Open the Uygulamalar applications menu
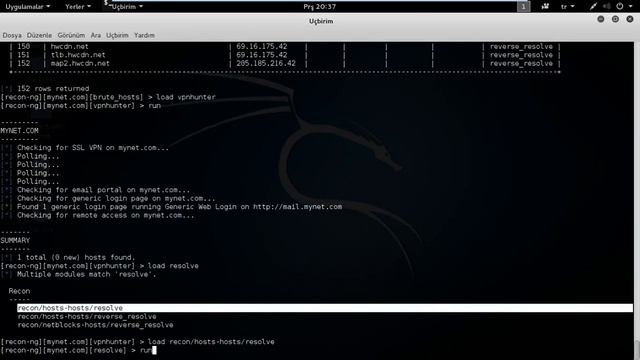Screen dimensions: 640x360 [27, 7]
